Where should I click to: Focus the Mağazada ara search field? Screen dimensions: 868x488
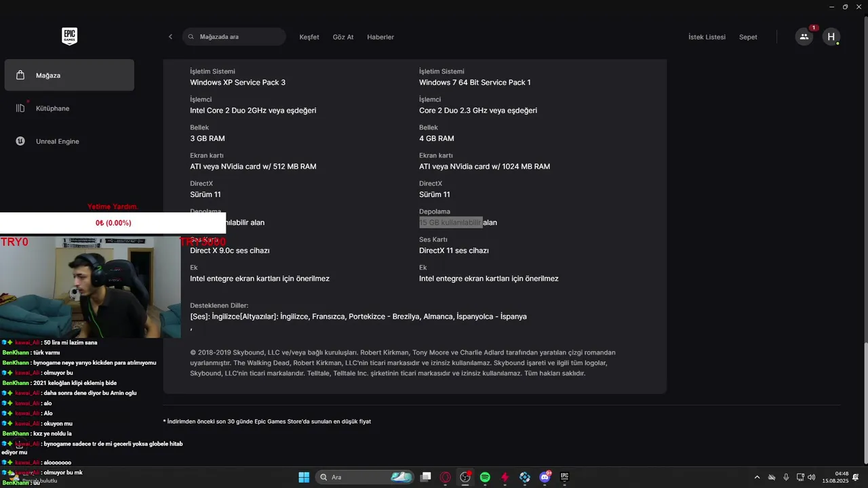click(x=234, y=37)
